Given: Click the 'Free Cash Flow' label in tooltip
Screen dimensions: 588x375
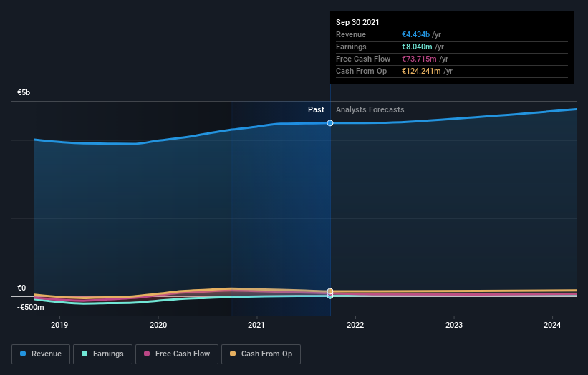Looking at the screenshot, I should pos(363,59).
